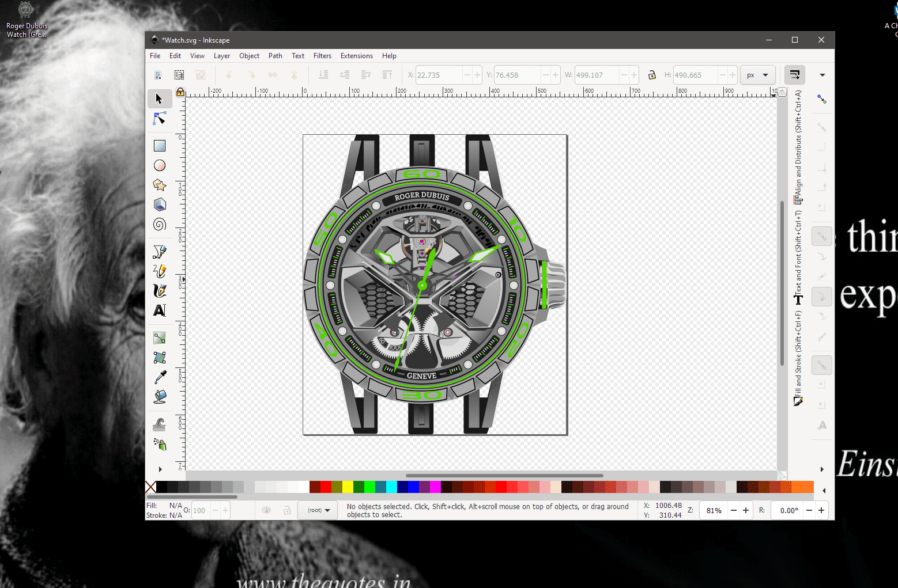The height and width of the screenshot is (588, 898).
Task: Open the Filters menu
Action: tap(322, 56)
